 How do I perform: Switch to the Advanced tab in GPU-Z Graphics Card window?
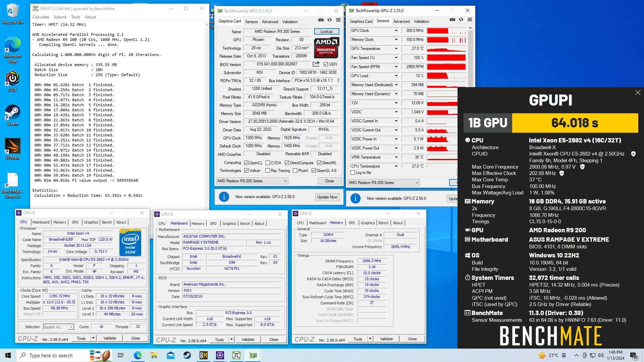coord(270,21)
